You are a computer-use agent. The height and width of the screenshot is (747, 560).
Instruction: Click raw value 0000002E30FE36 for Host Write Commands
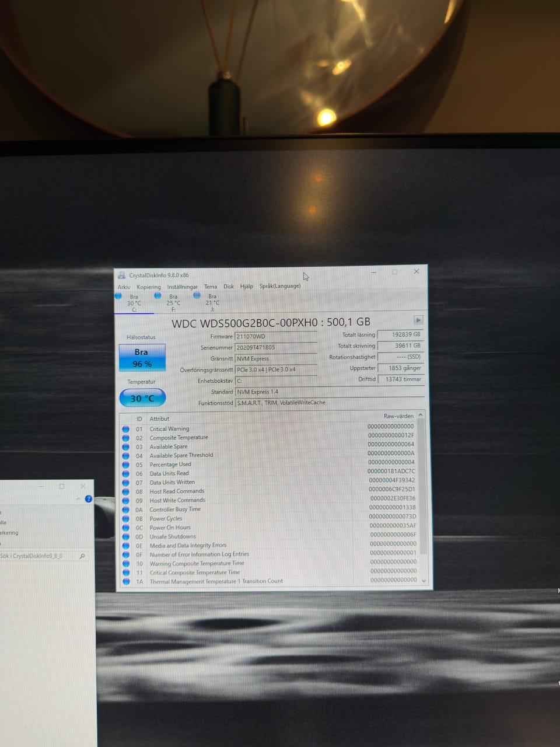point(393,498)
